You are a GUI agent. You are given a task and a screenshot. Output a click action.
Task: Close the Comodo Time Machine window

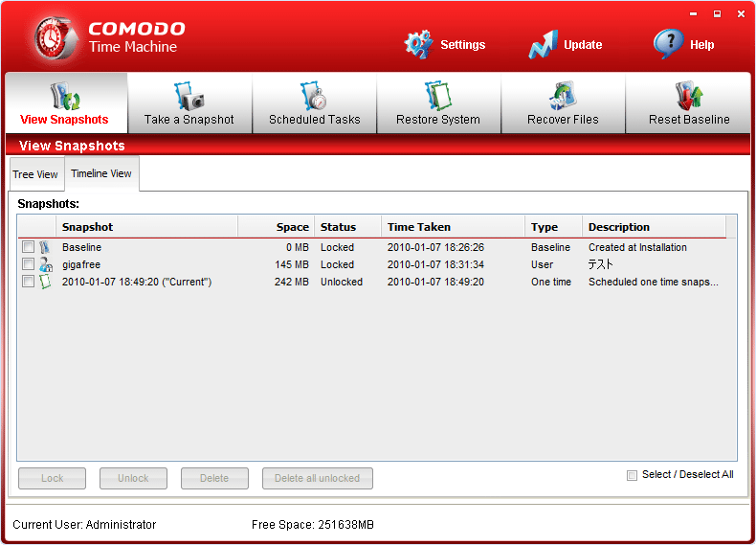point(741,14)
